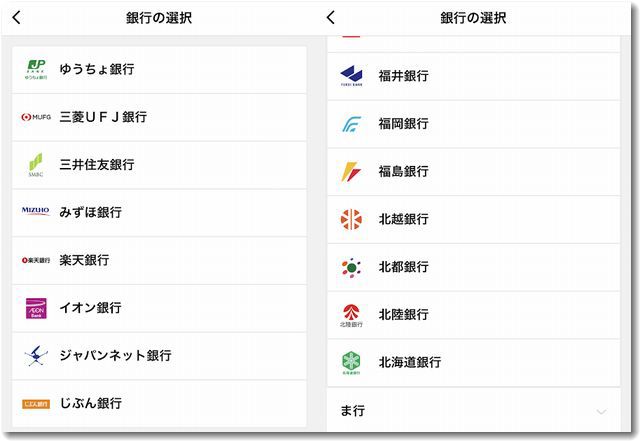640x441 pixels.
Task: Click the AEON Bank purple logo
Action: coord(35,308)
